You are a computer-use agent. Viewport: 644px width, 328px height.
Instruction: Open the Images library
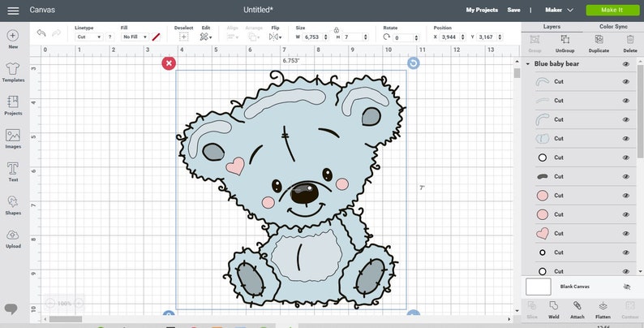click(13, 135)
